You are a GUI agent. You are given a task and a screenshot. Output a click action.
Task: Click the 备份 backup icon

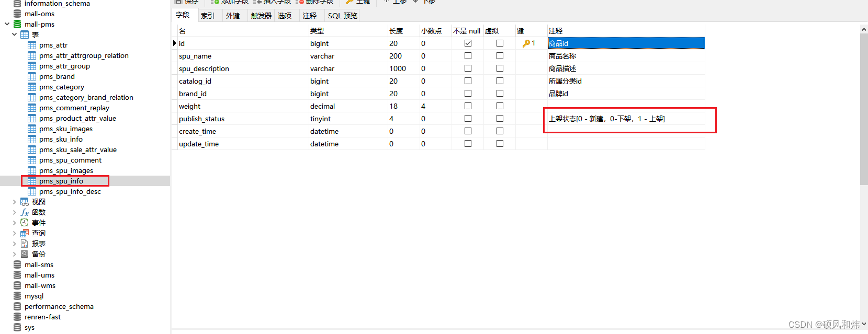point(25,254)
